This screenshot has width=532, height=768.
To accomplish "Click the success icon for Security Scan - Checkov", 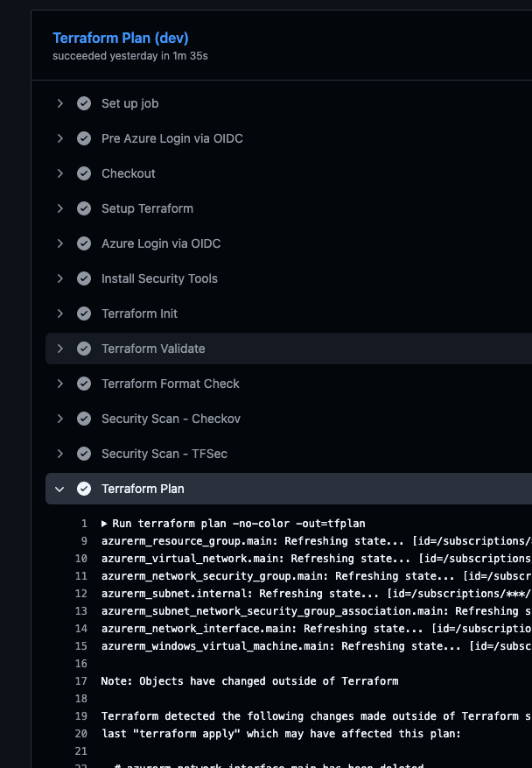I will [84, 419].
